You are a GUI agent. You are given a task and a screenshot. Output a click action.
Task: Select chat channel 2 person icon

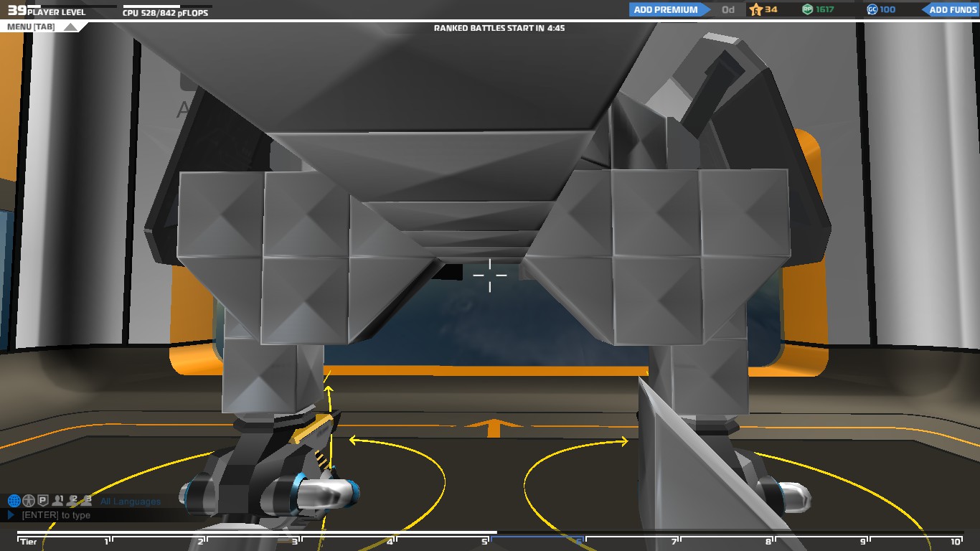[x=72, y=501]
